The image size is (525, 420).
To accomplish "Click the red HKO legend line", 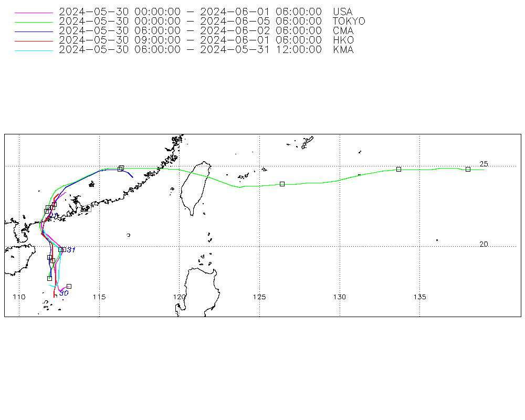I will click(x=34, y=40).
